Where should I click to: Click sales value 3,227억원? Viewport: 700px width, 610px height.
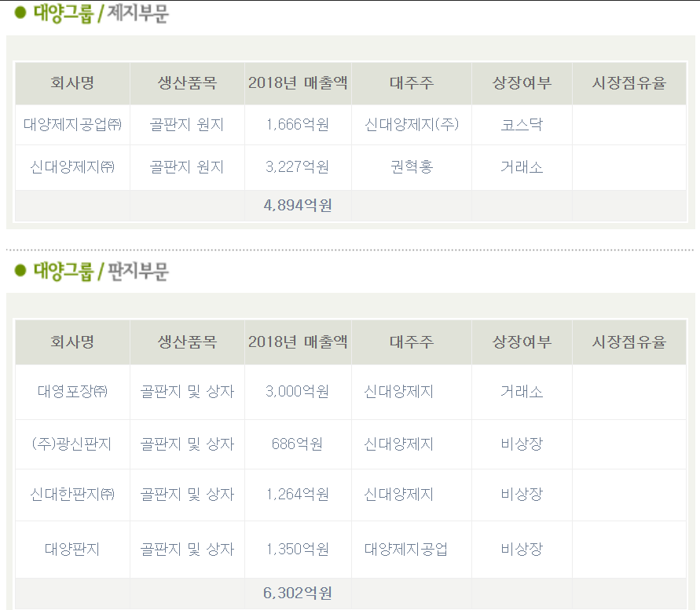[298, 167]
